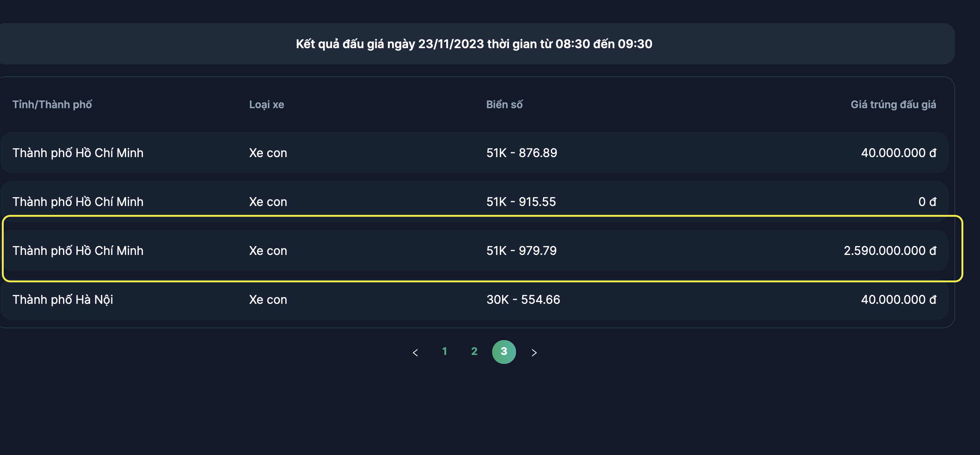Click the auction result date heading
The width and height of the screenshot is (980, 455).
[474, 44]
